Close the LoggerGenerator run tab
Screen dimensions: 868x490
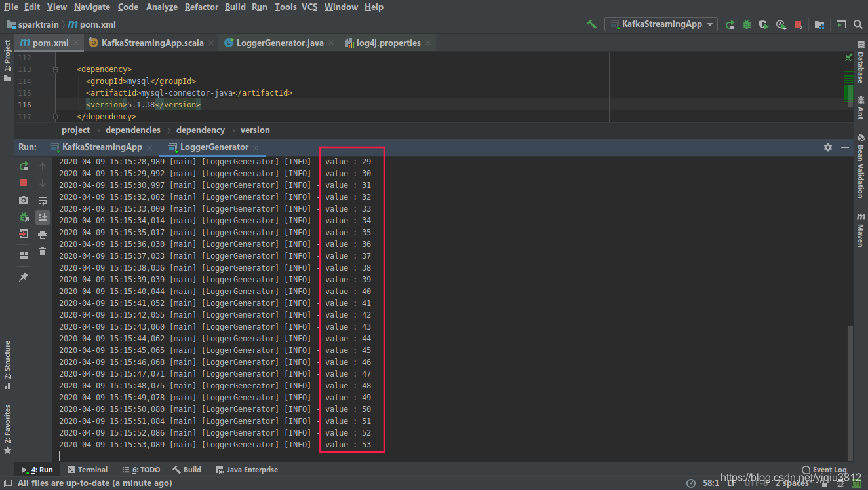(x=256, y=147)
